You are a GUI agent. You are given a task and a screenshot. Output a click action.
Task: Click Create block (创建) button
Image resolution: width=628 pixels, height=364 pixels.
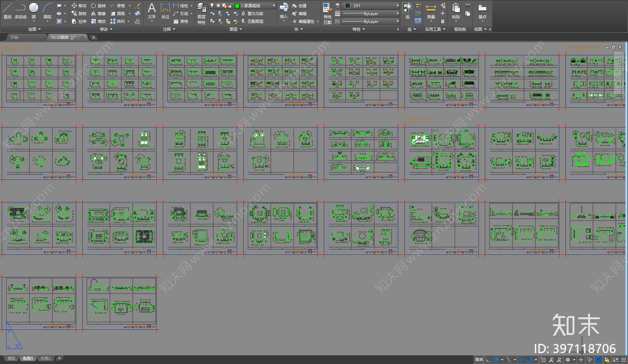click(299, 6)
